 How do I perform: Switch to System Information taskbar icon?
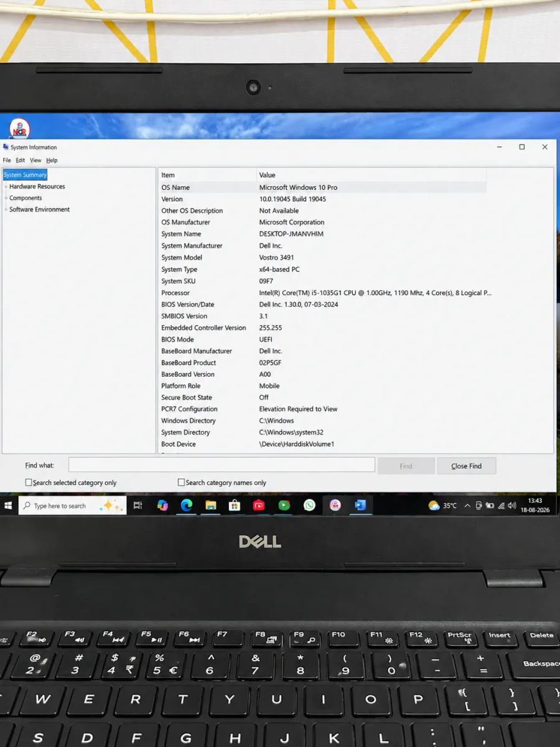(x=360, y=505)
